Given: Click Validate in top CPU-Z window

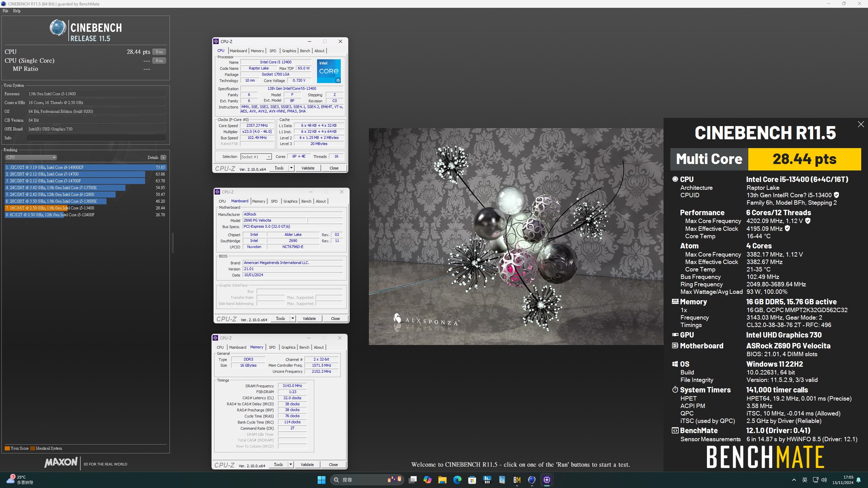Looking at the screenshot, I should pyautogui.click(x=308, y=168).
